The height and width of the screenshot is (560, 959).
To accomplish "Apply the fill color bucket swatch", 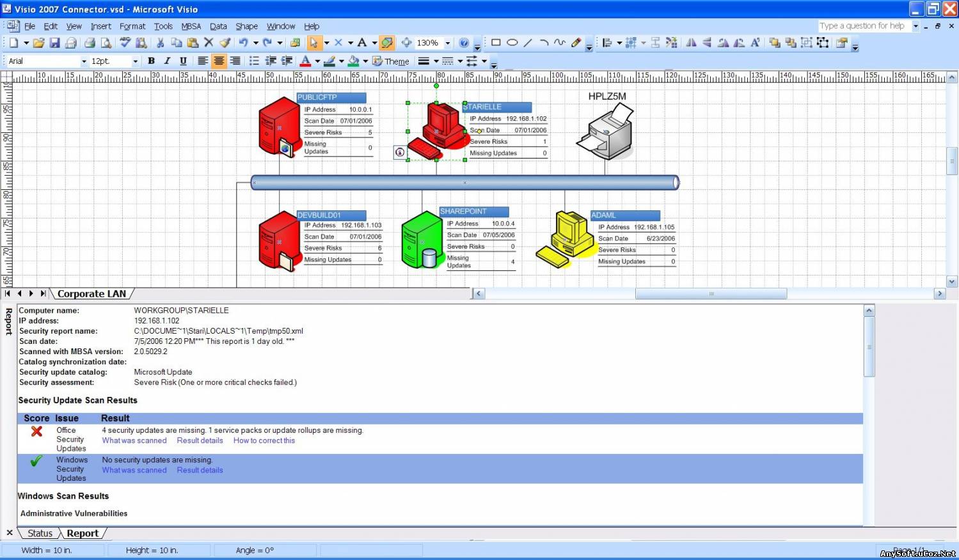I will 353,61.
